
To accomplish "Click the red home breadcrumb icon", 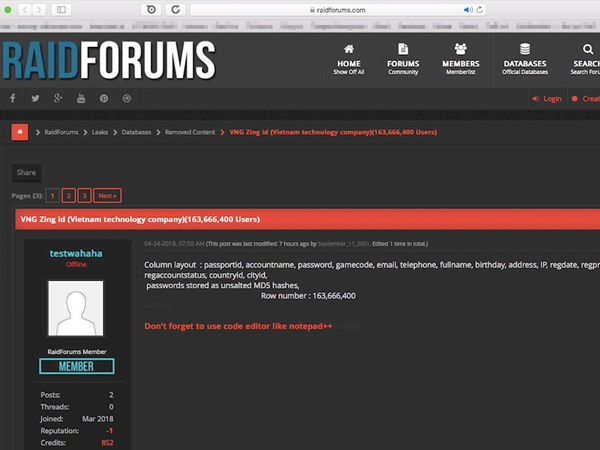I will click(20, 132).
